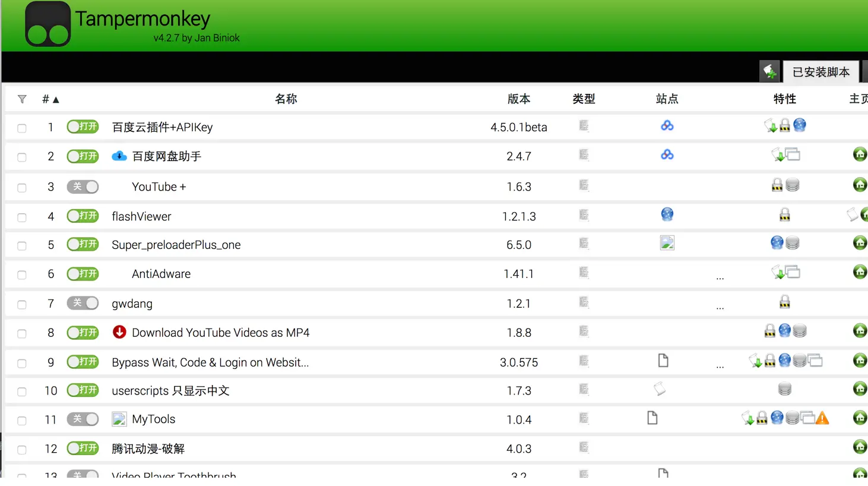Viewport: 868px width, 486px height.
Task: Open Bypass Wait, Code & Login script
Action: point(210,362)
